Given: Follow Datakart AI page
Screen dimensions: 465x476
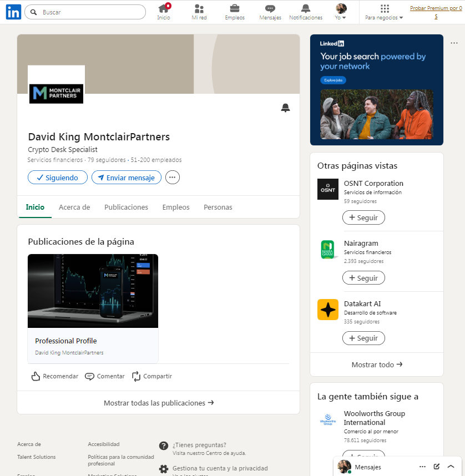Looking at the screenshot, I should (x=363, y=338).
